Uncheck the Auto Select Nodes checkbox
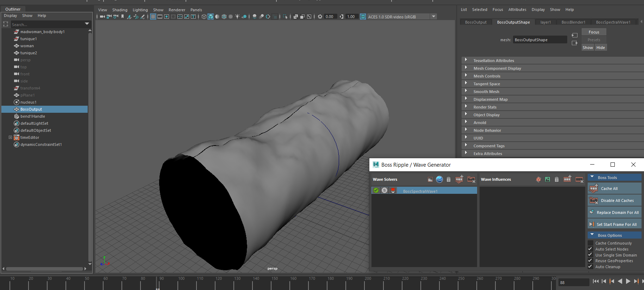Viewport: 644px width, 290px height. pyautogui.click(x=590, y=249)
